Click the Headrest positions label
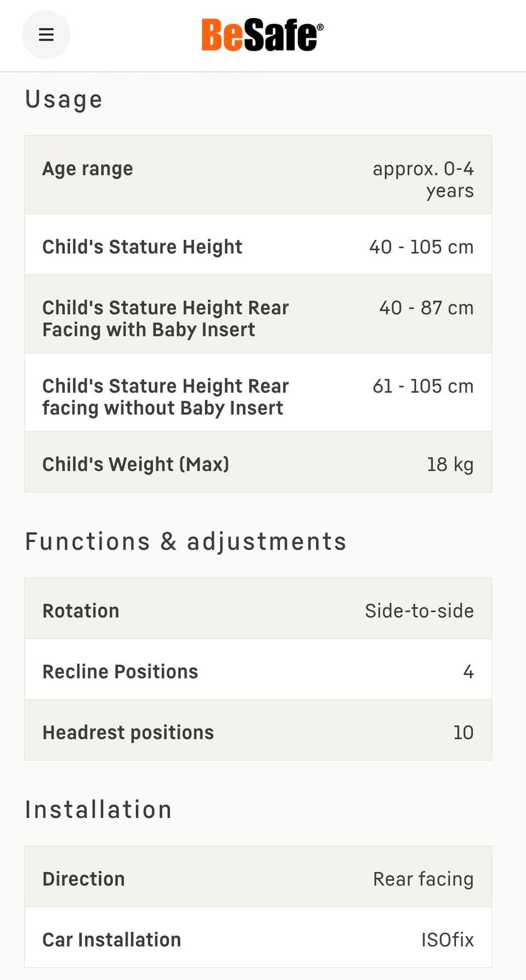Screen dimensions: 526x980 (128, 733)
